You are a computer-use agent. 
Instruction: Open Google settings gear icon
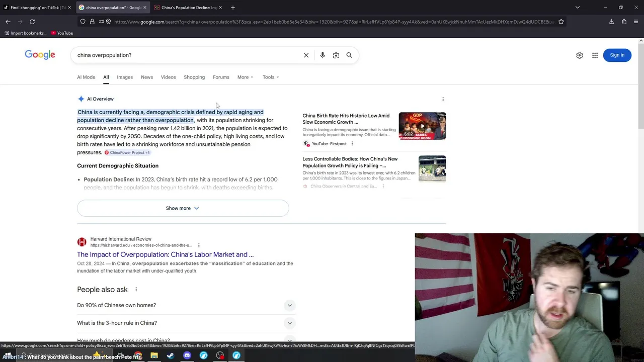click(x=580, y=55)
